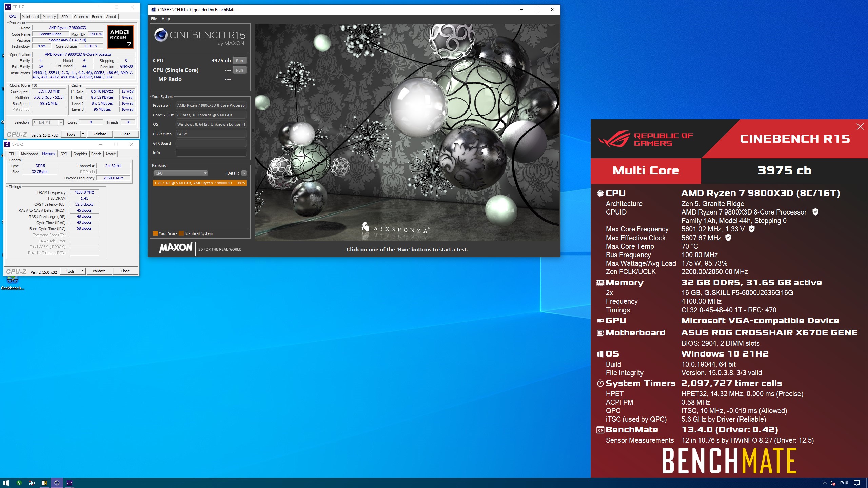Image resolution: width=868 pixels, height=488 pixels.
Task: Open the Windows Start menu
Action: tap(6, 483)
